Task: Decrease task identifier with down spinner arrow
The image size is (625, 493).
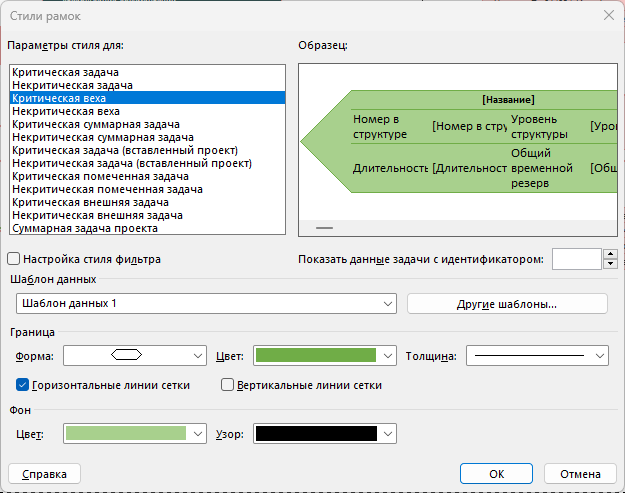Action: pyautogui.click(x=610, y=264)
